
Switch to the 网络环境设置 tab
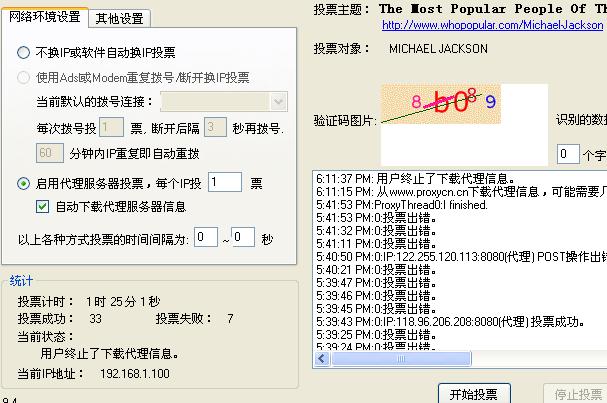(x=44, y=17)
